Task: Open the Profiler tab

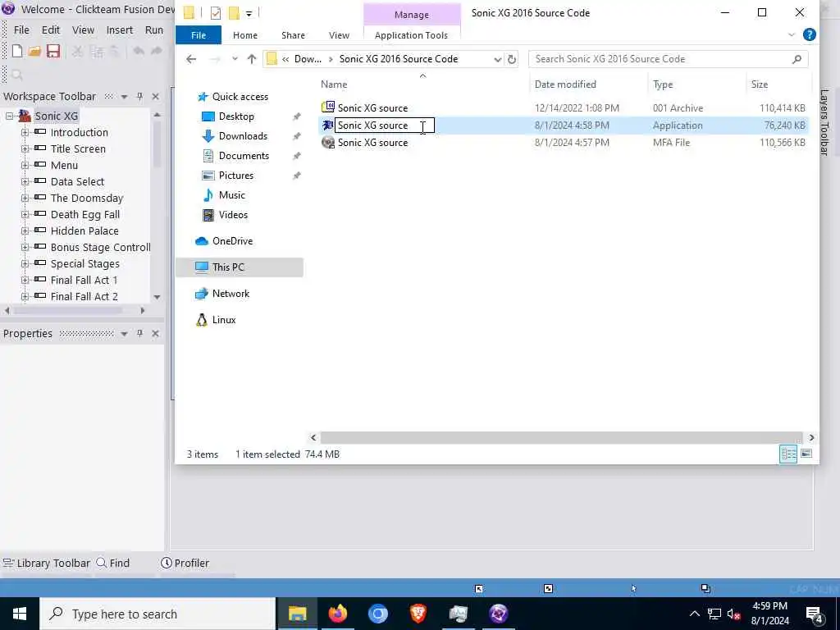Action: (185, 563)
